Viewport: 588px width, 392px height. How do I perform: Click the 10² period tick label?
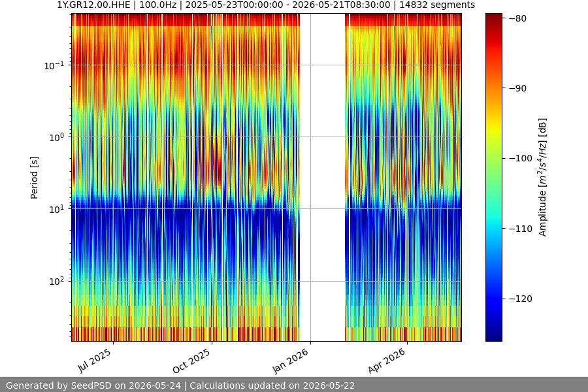click(x=57, y=281)
